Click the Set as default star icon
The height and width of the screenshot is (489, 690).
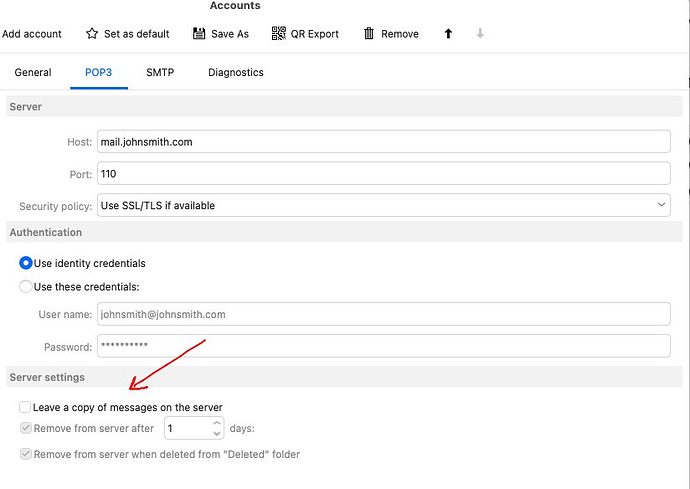[x=92, y=34]
